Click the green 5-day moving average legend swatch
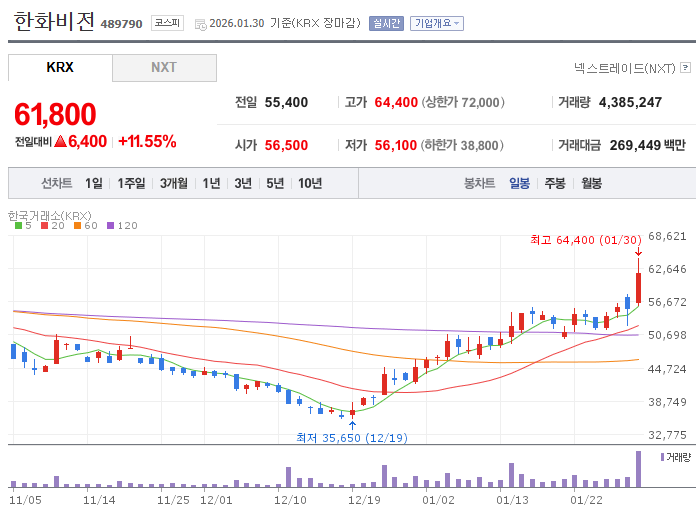This screenshot has height=510, width=696. pos(18,225)
